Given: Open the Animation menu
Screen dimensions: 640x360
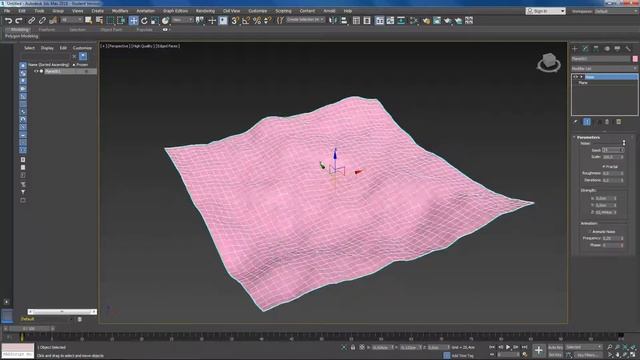Looking at the screenshot, I should tap(145, 11).
